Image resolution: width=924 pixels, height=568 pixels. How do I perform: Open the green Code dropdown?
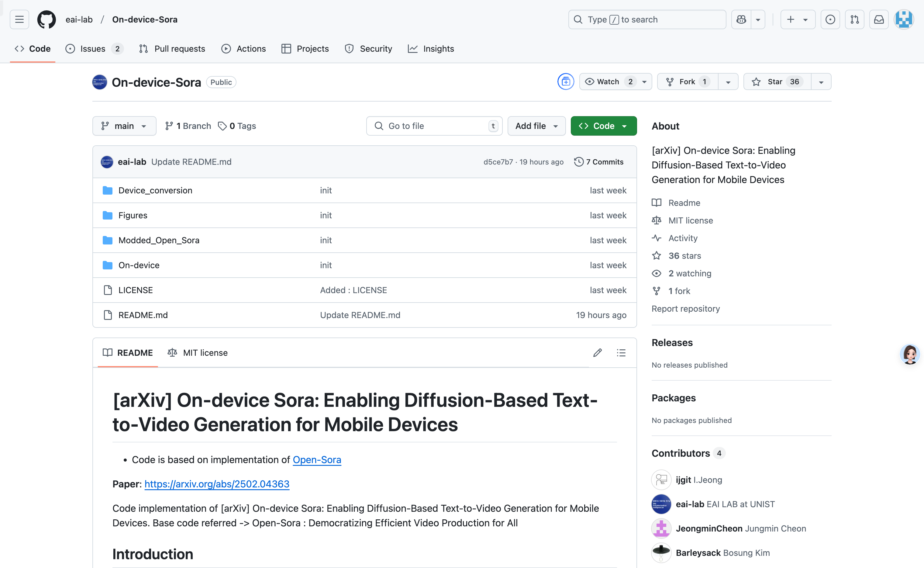pos(603,126)
